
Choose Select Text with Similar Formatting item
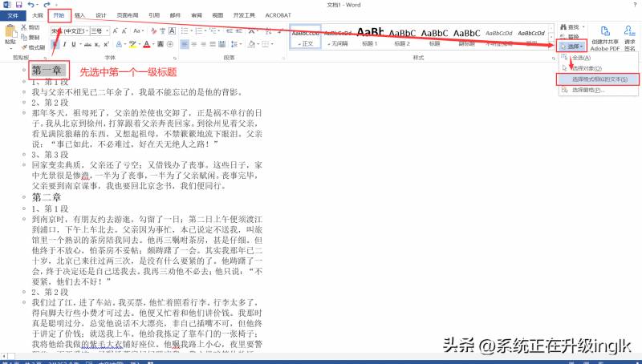598,79
